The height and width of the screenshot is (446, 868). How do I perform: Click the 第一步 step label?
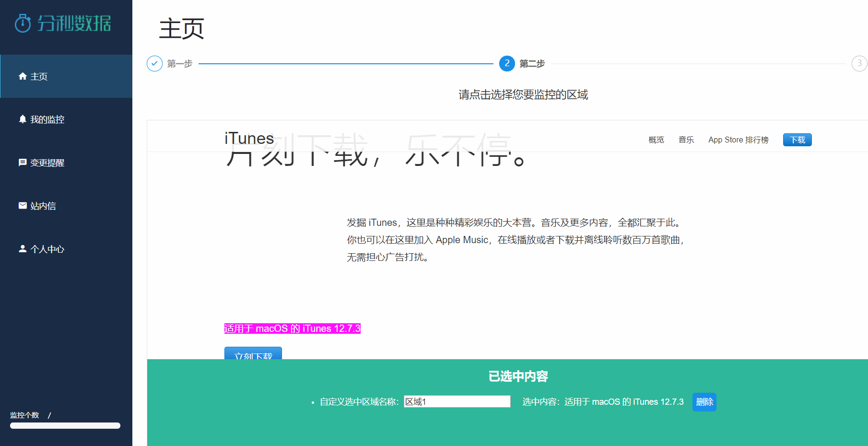(180, 63)
